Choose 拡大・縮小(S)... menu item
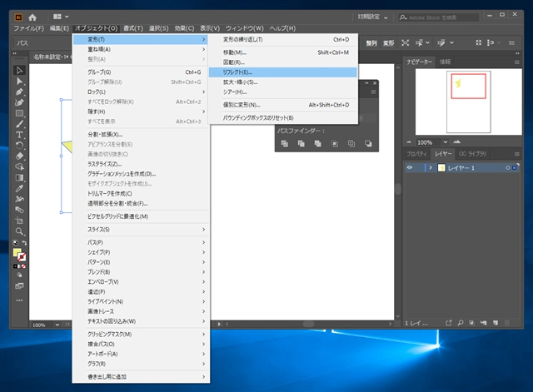The width and height of the screenshot is (533, 392). point(283,82)
